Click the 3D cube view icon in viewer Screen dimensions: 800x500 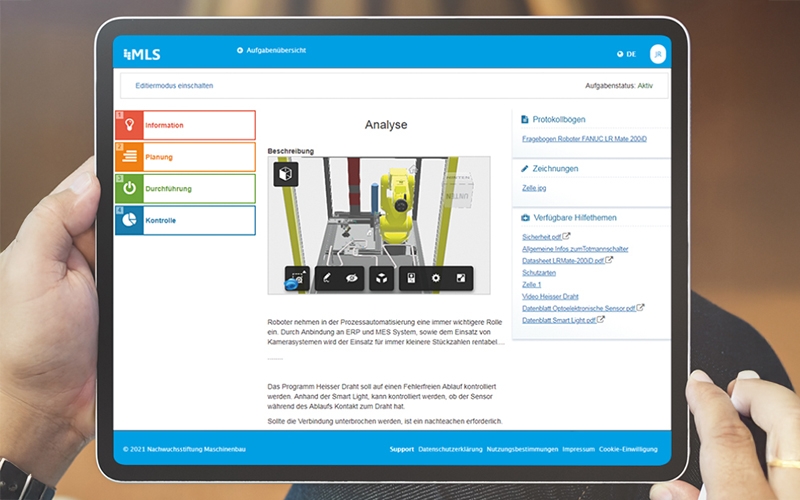286,175
